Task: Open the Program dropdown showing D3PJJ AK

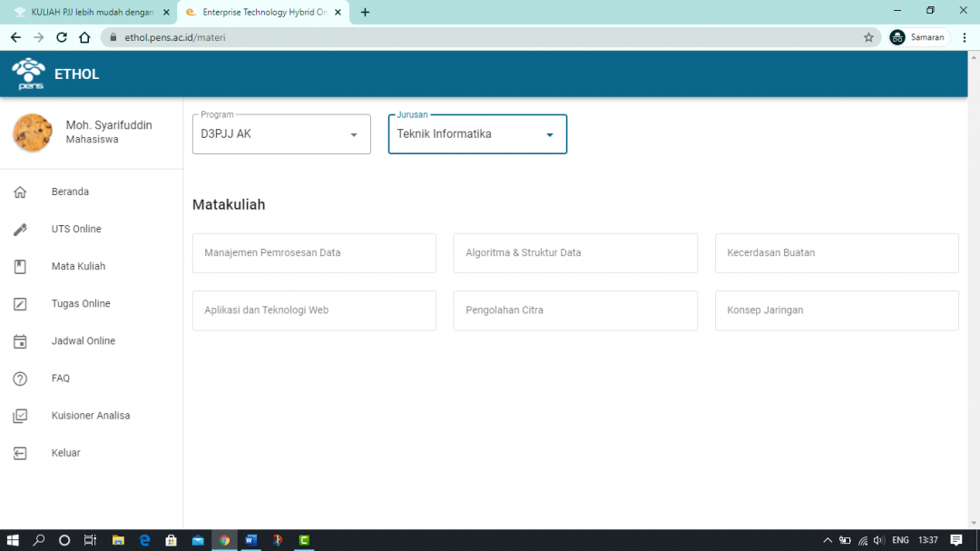Action: point(353,133)
